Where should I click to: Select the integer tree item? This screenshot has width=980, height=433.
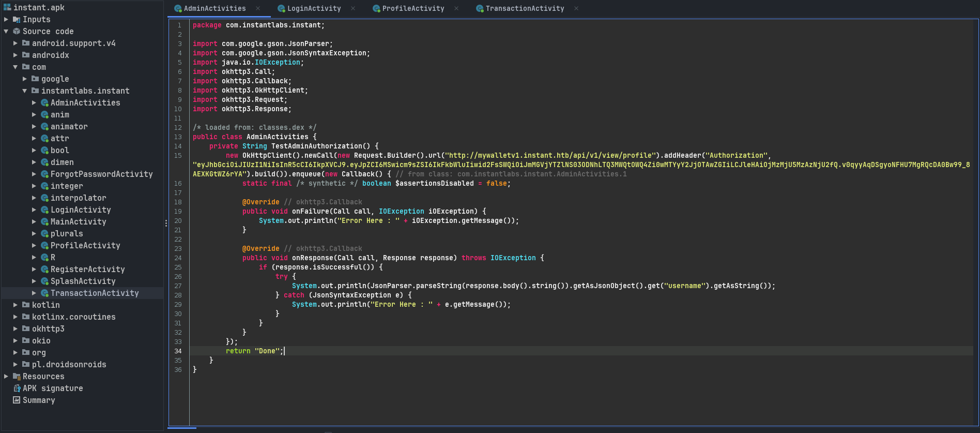click(67, 186)
